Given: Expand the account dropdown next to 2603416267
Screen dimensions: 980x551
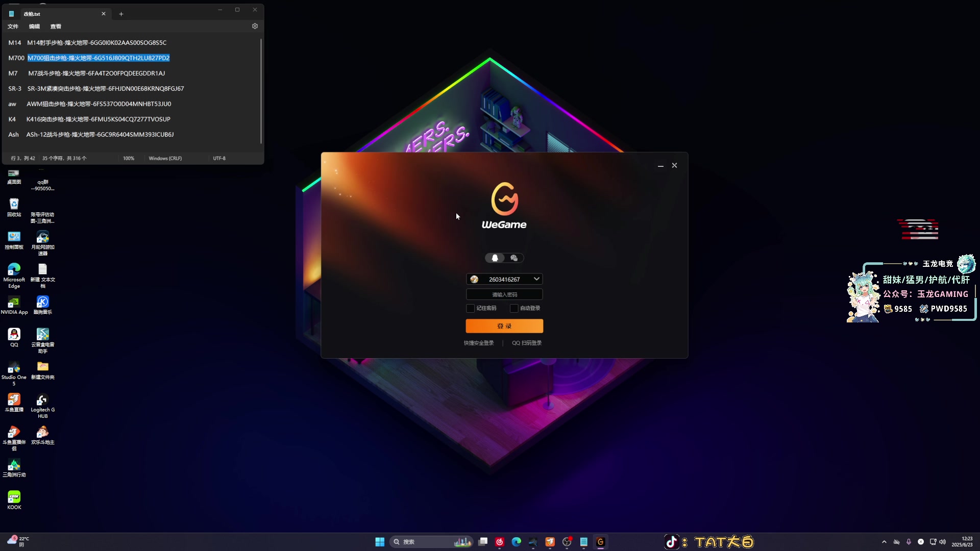Looking at the screenshot, I should pyautogui.click(x=536, y=279).
